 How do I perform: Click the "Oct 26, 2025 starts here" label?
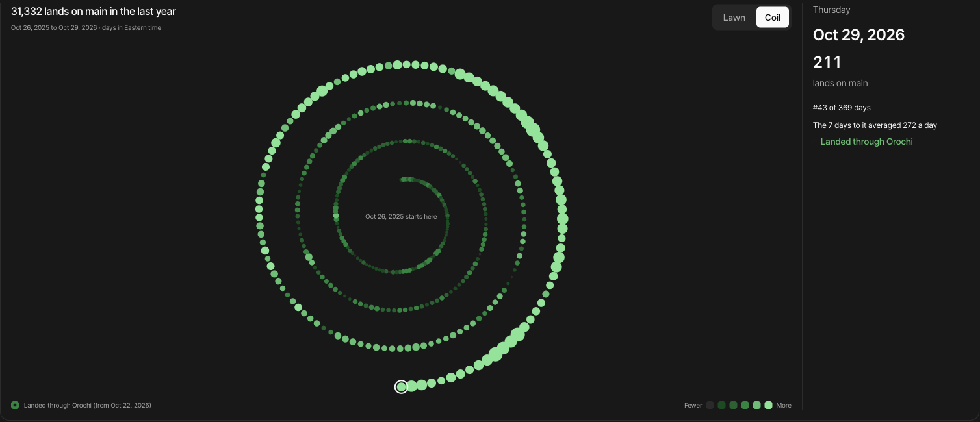click(x=401, y=216)
